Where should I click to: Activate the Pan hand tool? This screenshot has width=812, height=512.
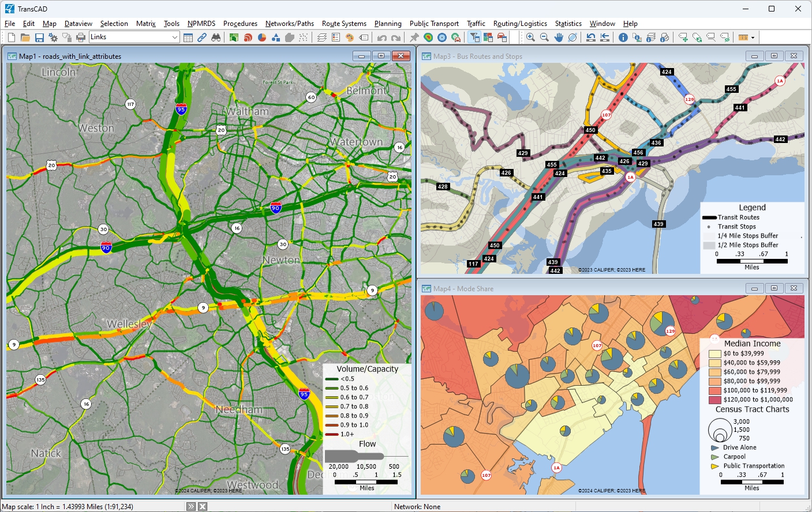click(559, 37)
